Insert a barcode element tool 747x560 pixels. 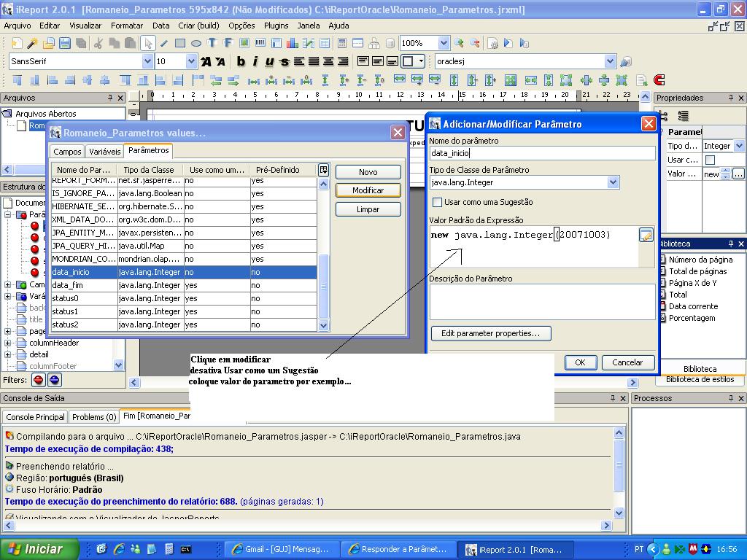[x=260, y=43]
